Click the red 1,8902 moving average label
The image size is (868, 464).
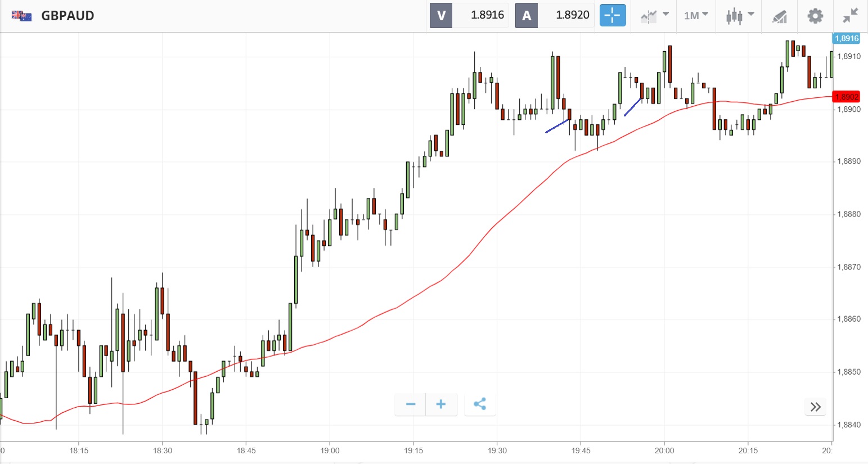point(846,97)
